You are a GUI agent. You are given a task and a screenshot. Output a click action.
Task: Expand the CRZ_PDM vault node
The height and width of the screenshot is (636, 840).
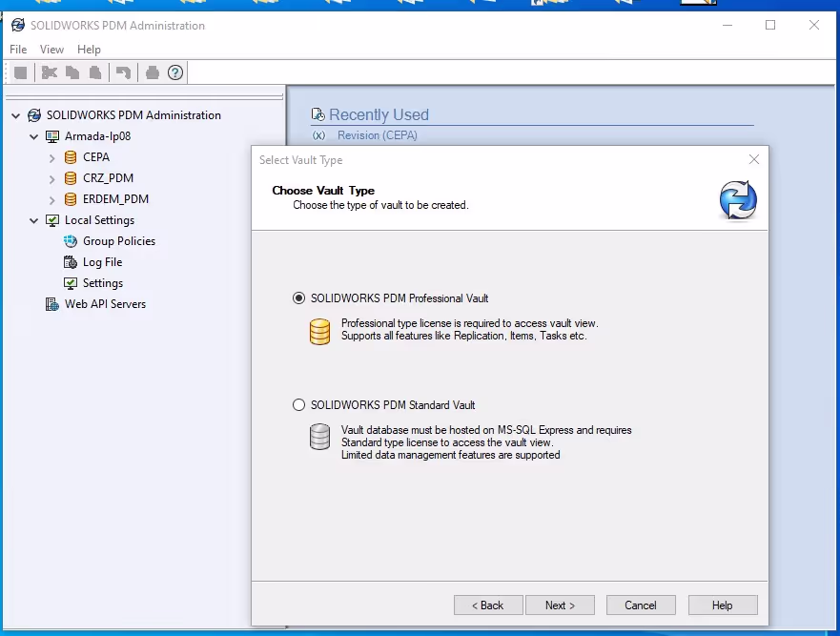pos(52,179)
